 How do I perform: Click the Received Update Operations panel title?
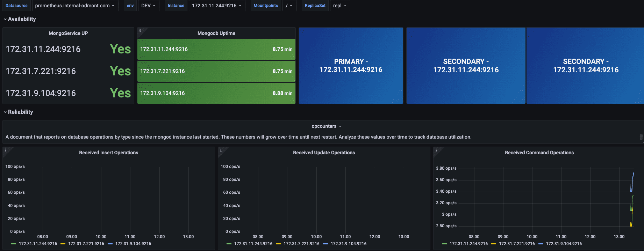324,153
